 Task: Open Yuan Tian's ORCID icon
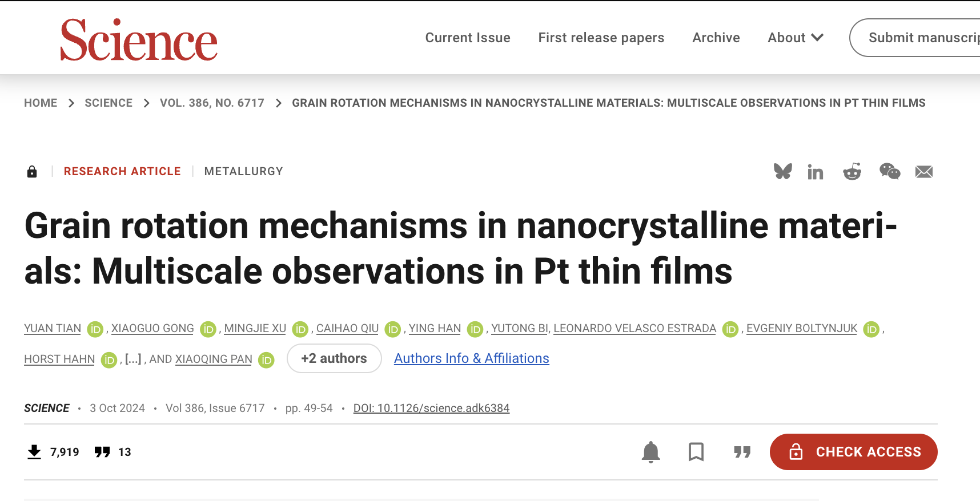[95, 329]
